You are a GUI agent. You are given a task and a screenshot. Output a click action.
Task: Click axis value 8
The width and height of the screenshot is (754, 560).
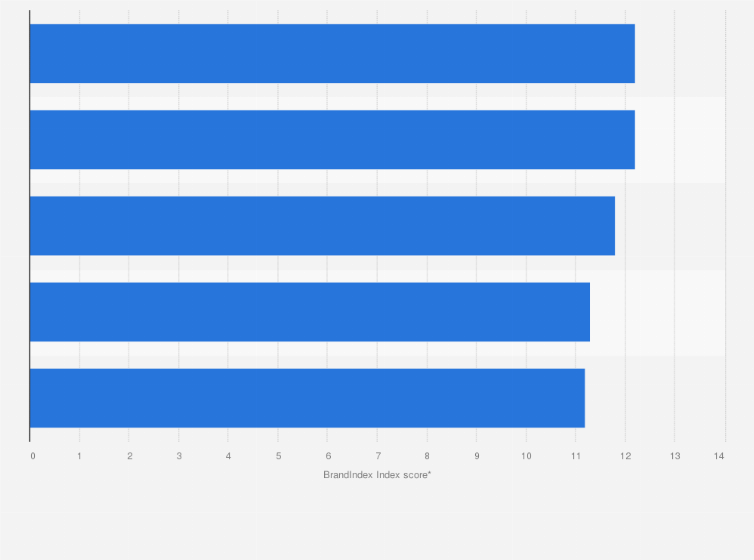pyautogui.click(x=427, y=456)
